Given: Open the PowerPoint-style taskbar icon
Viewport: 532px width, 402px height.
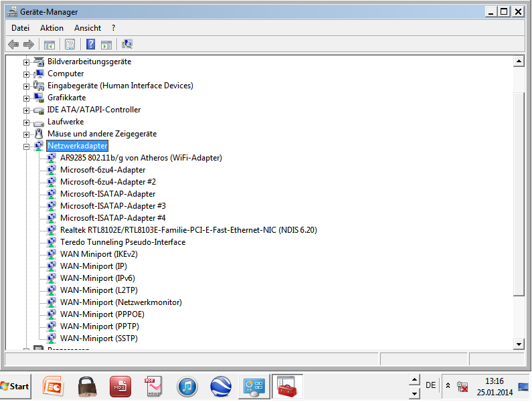Looking at the screenshot, I should (53, 386).
